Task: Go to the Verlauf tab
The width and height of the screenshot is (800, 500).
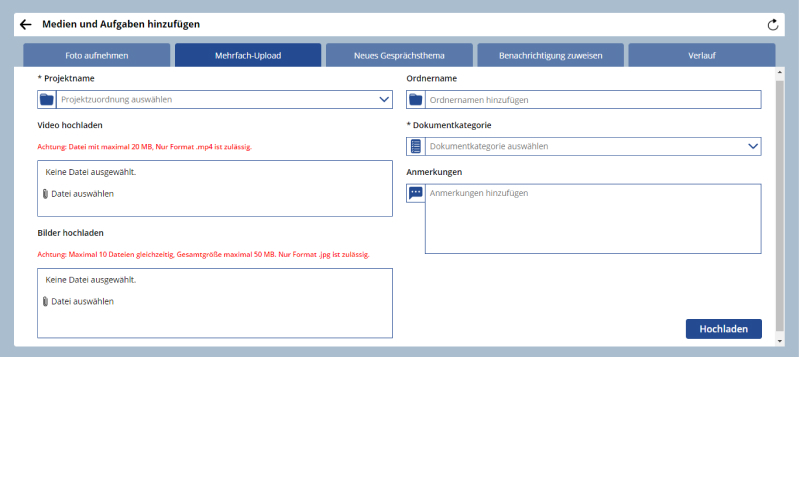Action: coord(702,55)
